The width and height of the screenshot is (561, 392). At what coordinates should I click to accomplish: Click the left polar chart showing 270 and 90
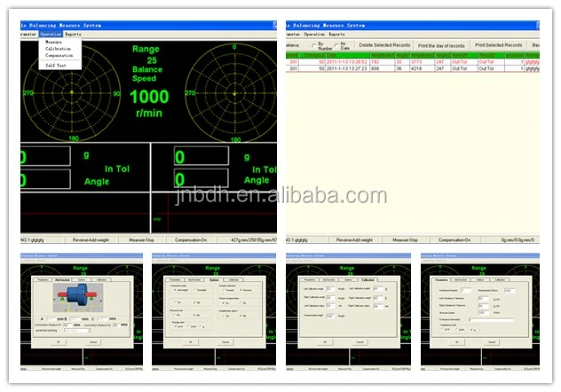tap(72, 92)
